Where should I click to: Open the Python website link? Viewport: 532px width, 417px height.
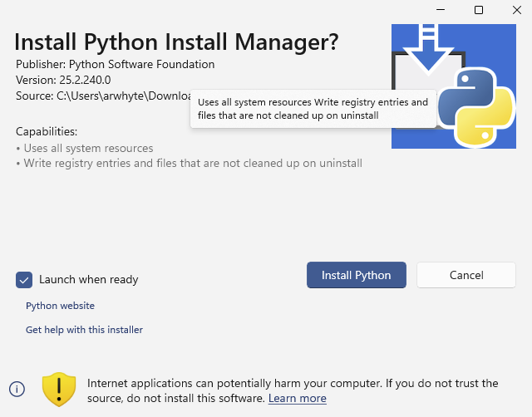60,306
